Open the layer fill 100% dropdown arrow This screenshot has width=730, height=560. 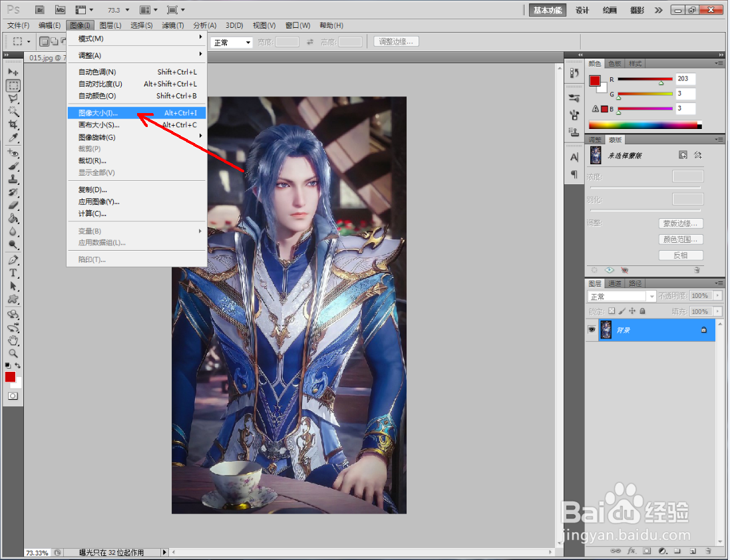point(717,311)
